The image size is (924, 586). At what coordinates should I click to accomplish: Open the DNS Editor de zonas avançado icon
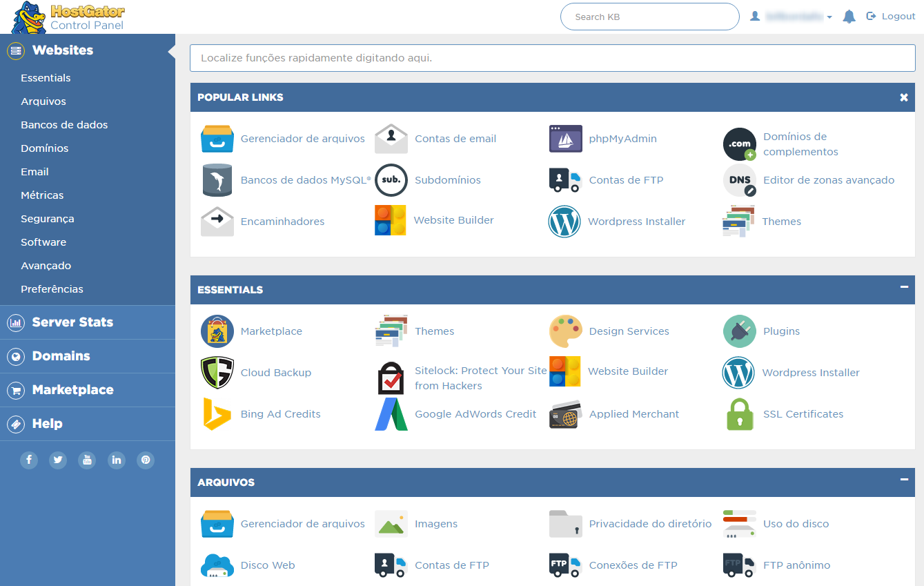739,180
